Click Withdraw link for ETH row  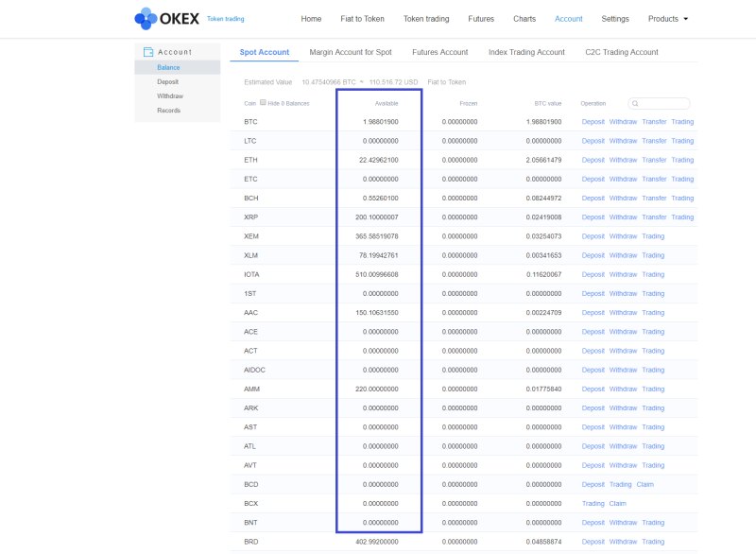coord(623,160)
